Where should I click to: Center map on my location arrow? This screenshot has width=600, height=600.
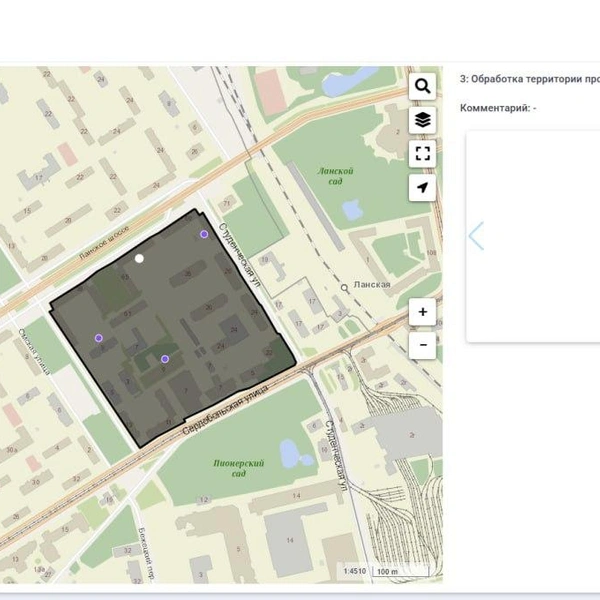422,188
